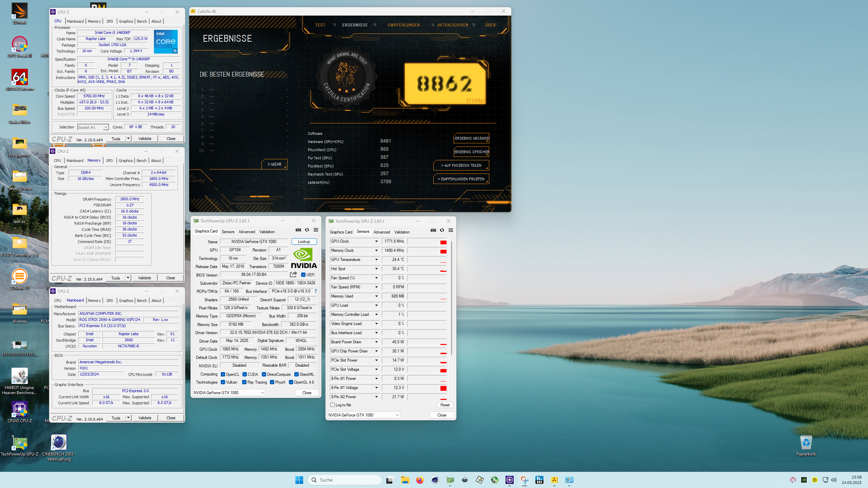Open EMPFEHLUNGEN tab in Catzilla
Screen dimensions: 868x488
(x=403, y=25)
